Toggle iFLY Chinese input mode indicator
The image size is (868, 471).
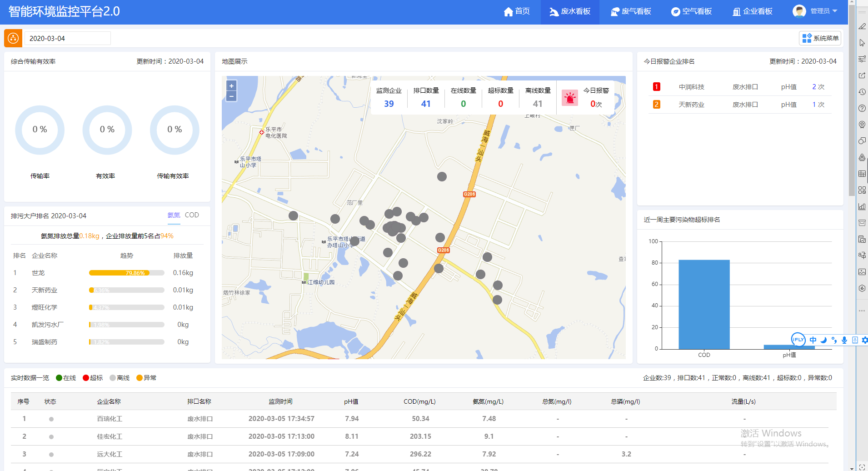813,340
